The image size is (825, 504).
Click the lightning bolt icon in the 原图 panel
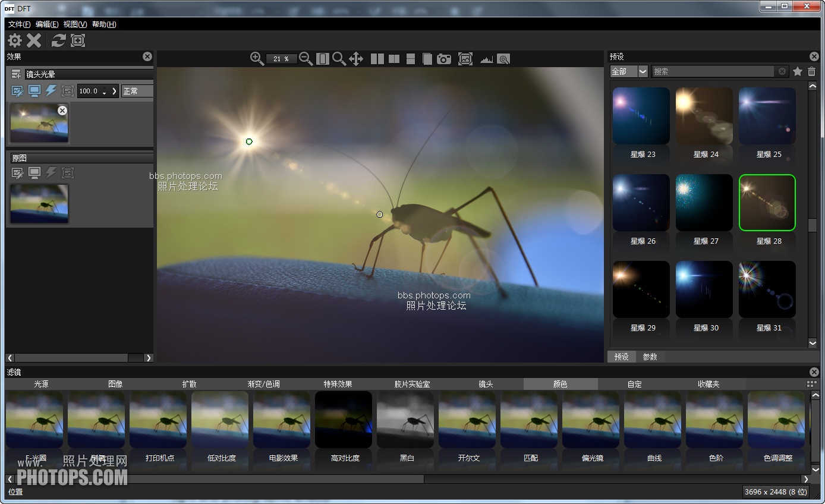coord(51,173)
